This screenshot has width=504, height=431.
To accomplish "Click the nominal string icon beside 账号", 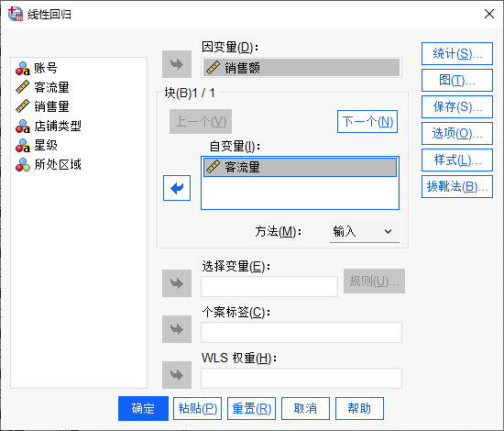I will pos(23,68).
